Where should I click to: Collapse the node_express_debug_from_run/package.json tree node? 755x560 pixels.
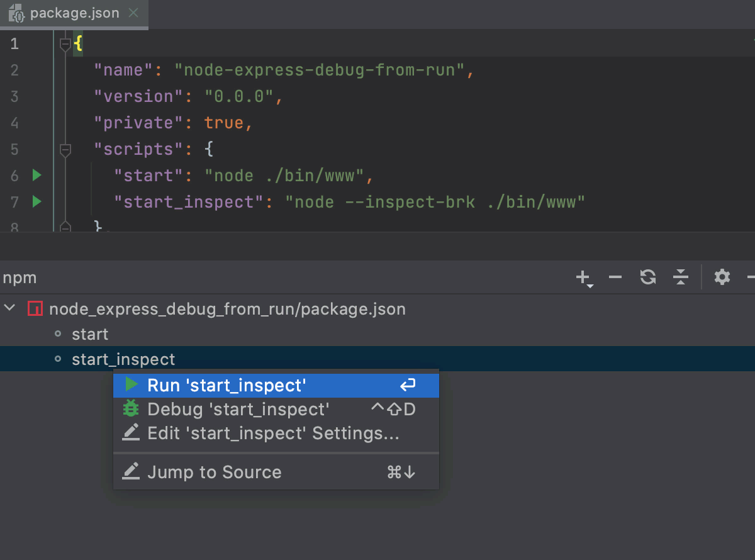[10, 308]
